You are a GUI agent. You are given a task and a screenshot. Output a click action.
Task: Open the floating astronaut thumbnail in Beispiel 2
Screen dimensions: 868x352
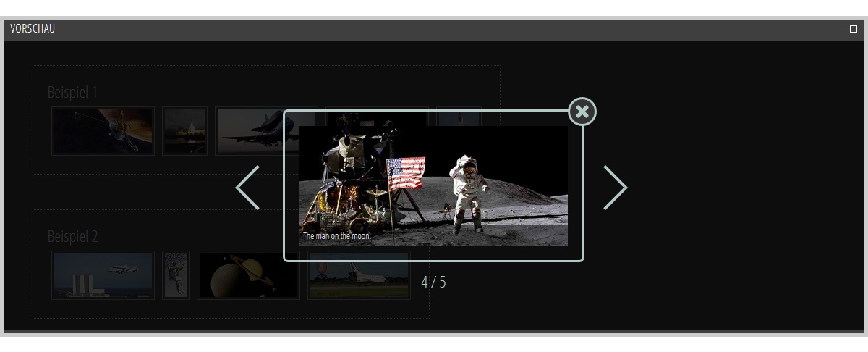click(176, 275)
